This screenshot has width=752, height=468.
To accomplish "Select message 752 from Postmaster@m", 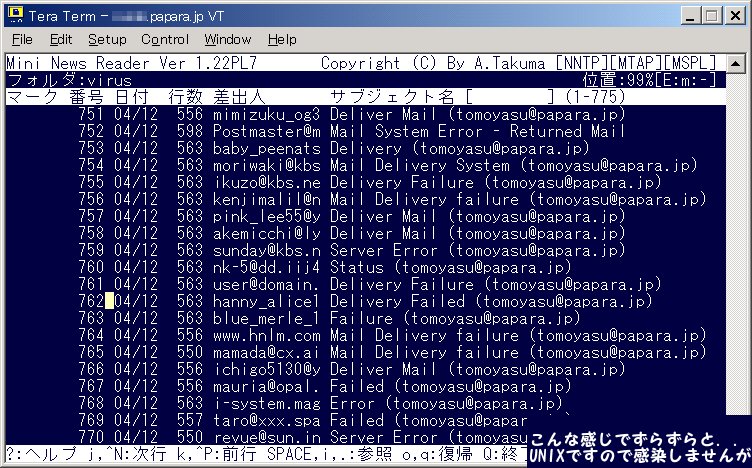I will click(x=352, y=131).
